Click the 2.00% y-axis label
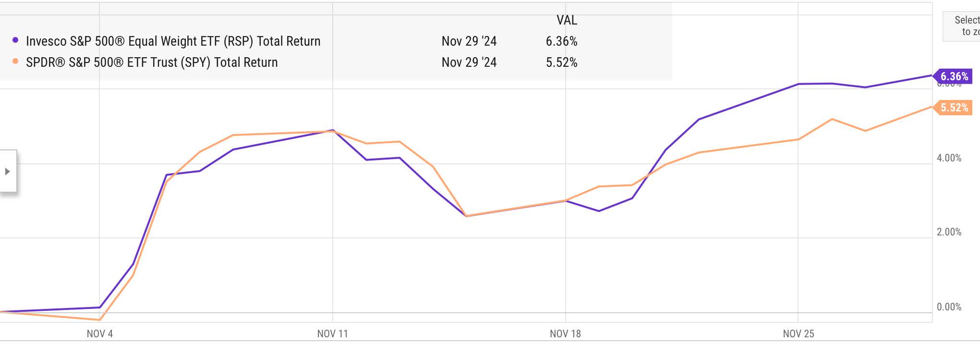The image size is (980, 344). 949,232
